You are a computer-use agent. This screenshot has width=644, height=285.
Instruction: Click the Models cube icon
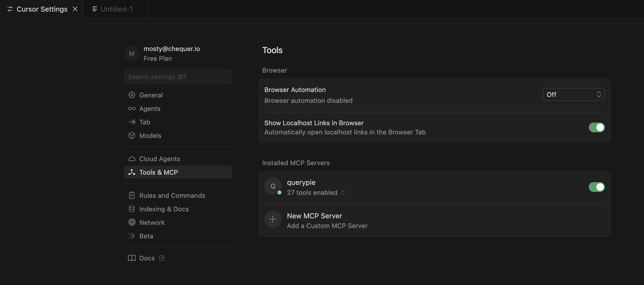131,135
